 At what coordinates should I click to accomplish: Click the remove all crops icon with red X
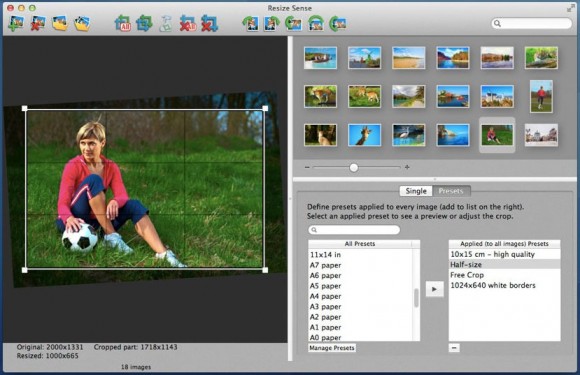point(188,23)
